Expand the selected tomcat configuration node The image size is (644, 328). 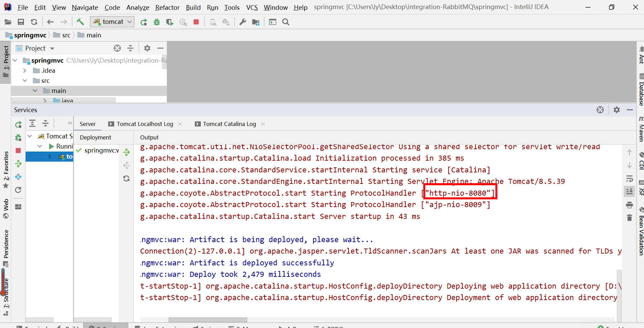tap(50, 156)
